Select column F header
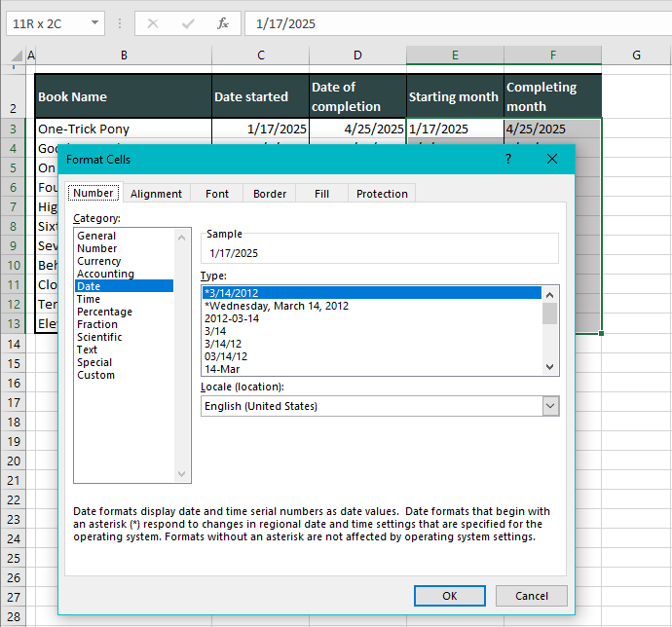Screen dimensions: 672x627 click(x=553, y=55)
